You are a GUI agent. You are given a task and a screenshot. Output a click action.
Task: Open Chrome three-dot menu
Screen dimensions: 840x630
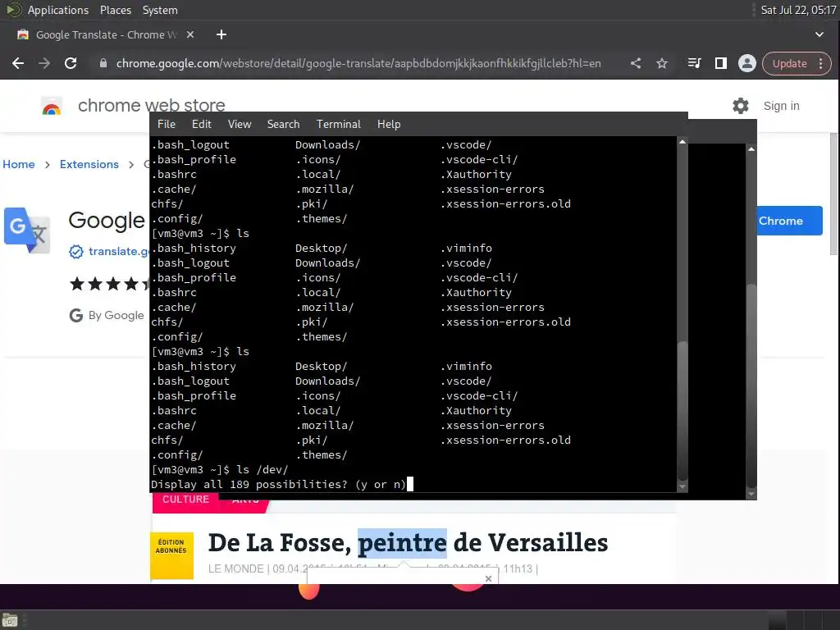(820, 63)
